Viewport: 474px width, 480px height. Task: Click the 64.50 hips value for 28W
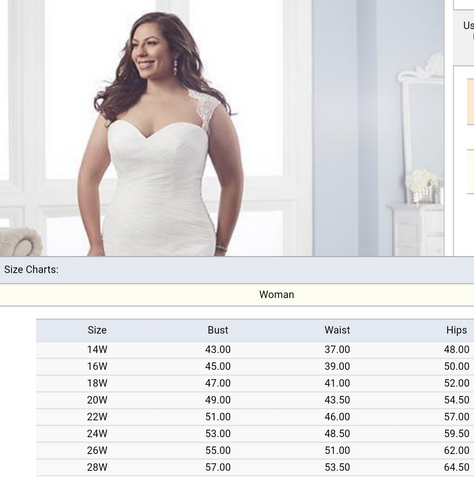coord(456,467)
